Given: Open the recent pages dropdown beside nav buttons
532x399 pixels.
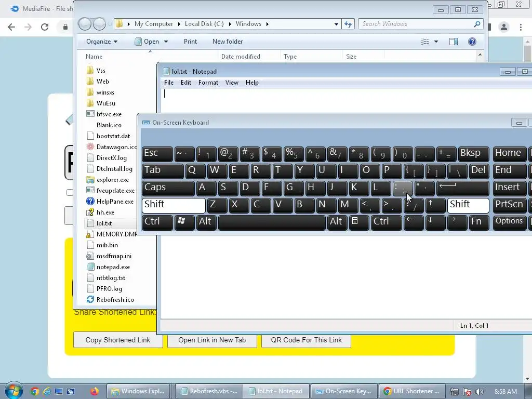Looking at the screenshot, I should click(x=110, y=24).
